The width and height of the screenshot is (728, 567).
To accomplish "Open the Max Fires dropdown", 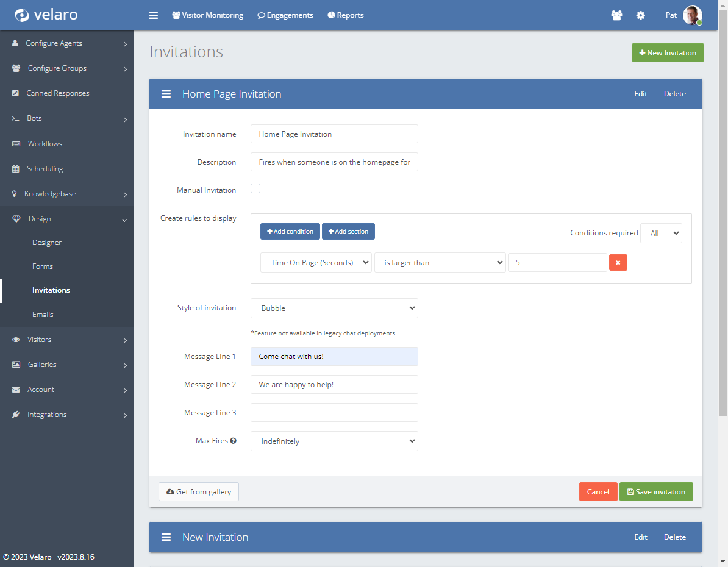I will point(334,441).
